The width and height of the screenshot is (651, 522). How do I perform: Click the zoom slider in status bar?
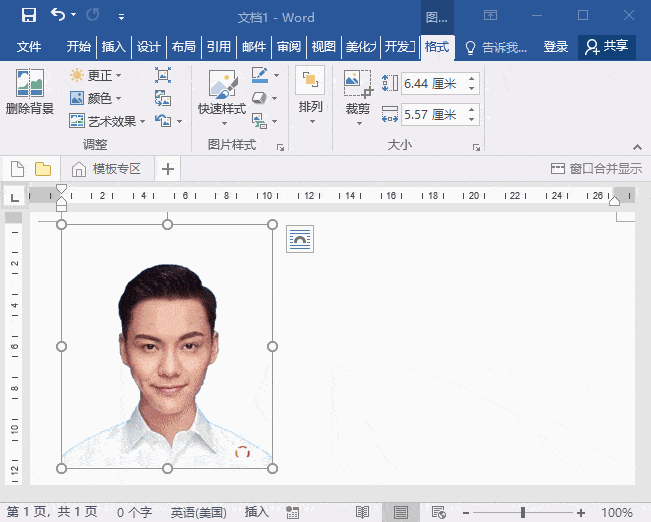(x=522, y=512)
